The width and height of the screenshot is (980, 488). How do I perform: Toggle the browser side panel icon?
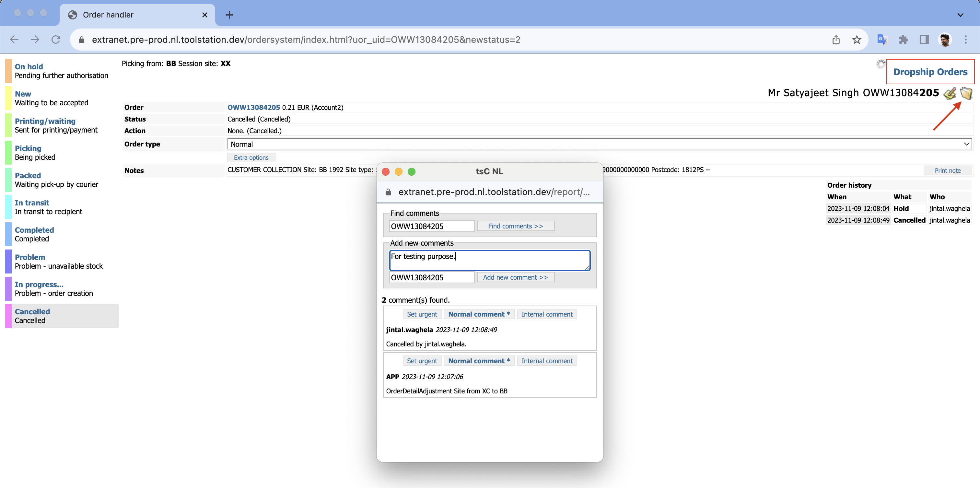[x=924, y=40]
